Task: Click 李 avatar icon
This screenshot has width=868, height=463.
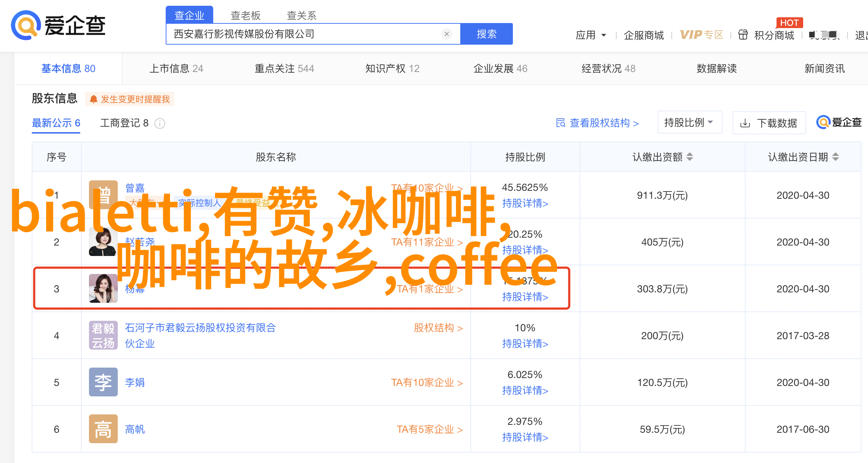Action: click(x=103, y=382)
